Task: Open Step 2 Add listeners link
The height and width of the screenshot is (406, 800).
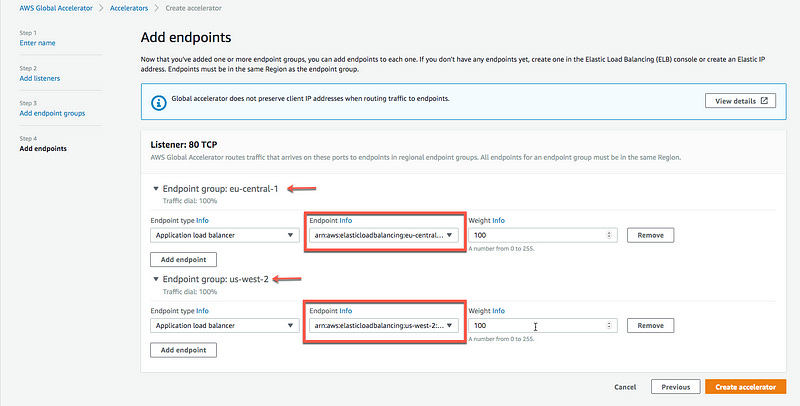Action: pos(40,78)
